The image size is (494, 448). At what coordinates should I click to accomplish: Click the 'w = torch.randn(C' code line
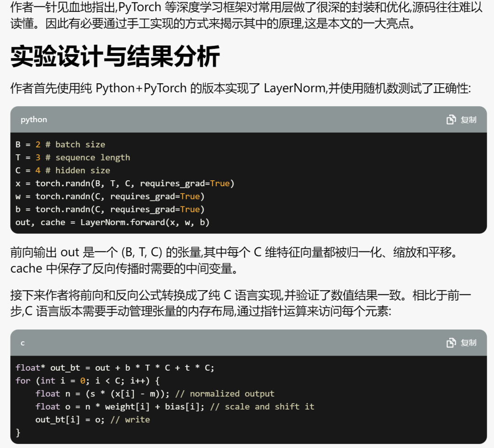[110, 196]
